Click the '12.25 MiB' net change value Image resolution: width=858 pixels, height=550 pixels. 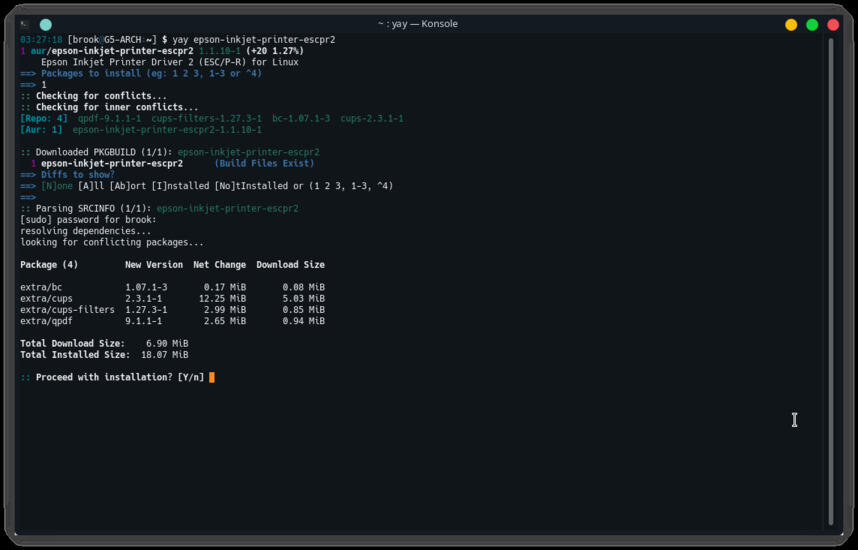[223, 298]
